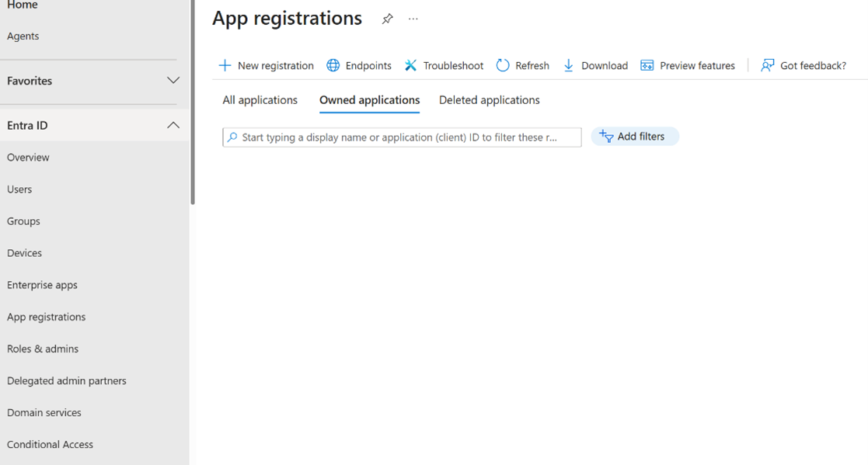Viewport: 868px width, 465px height.
Task: Expand the Favorites section chevron
Action: pyautogui.click(x=173, y=81)
